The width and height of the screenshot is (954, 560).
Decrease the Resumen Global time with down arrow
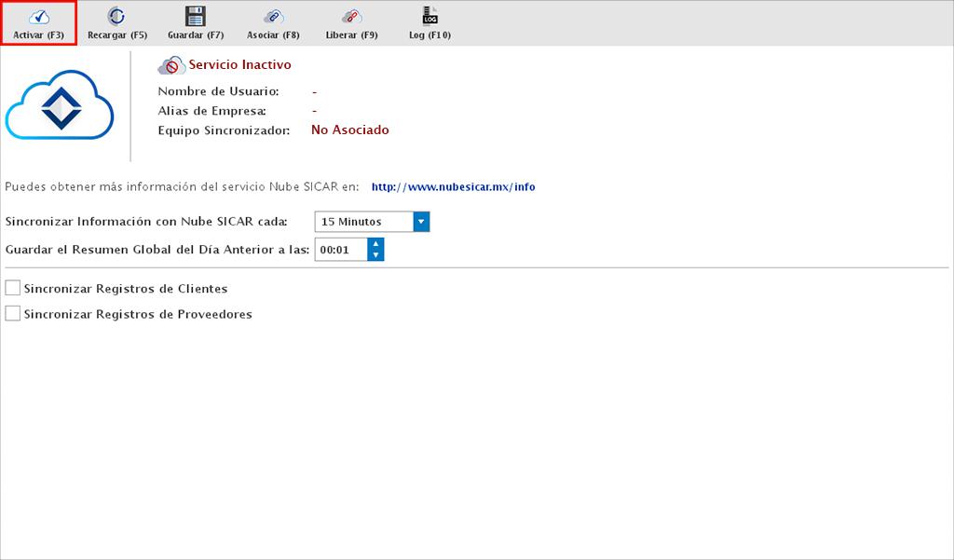[x=375, y=255]
